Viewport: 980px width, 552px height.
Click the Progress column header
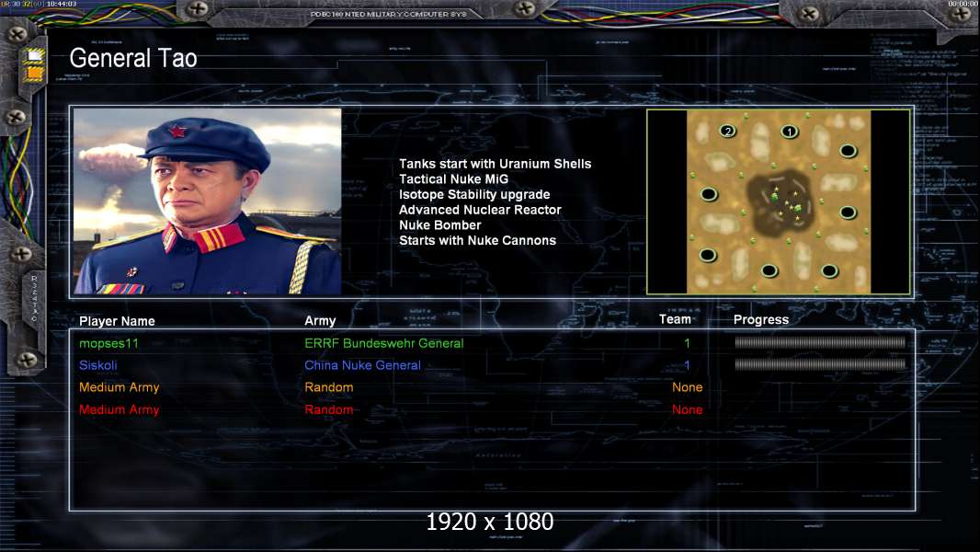[x=760, y=319]
